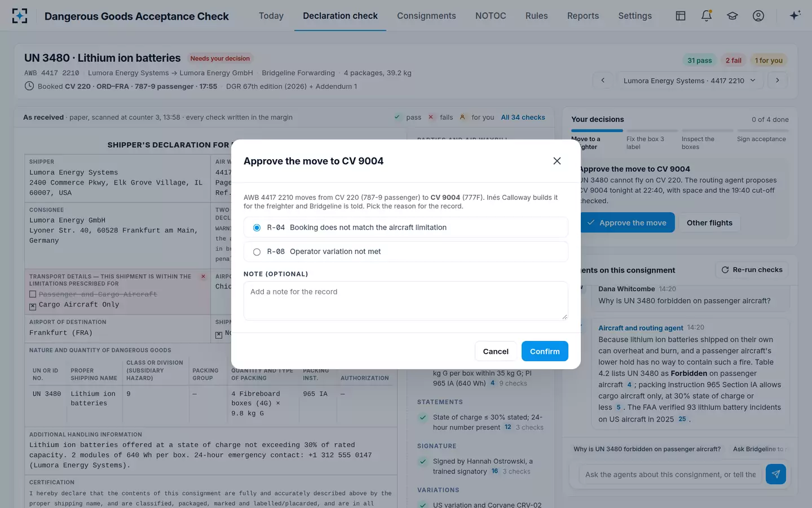Open the All 34 checks link
This screenshot has height=508, width=812.
coord(523,117)
